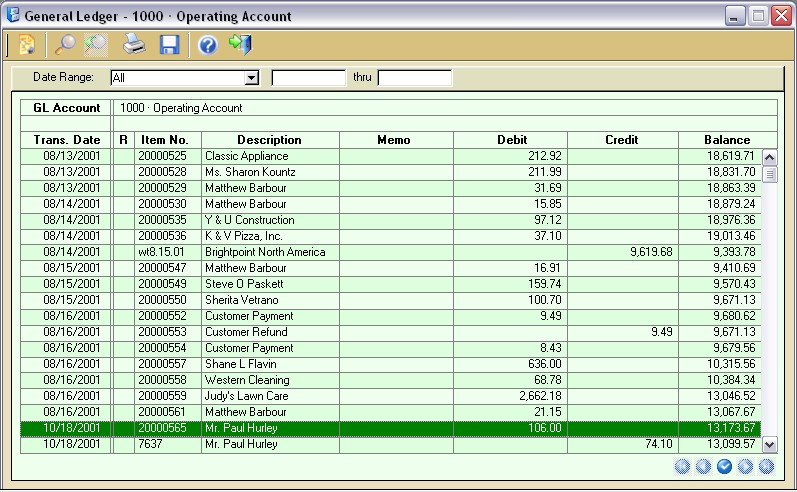Click the Debit column header
This screenshot has width=797, height=492.
point(512,140)
